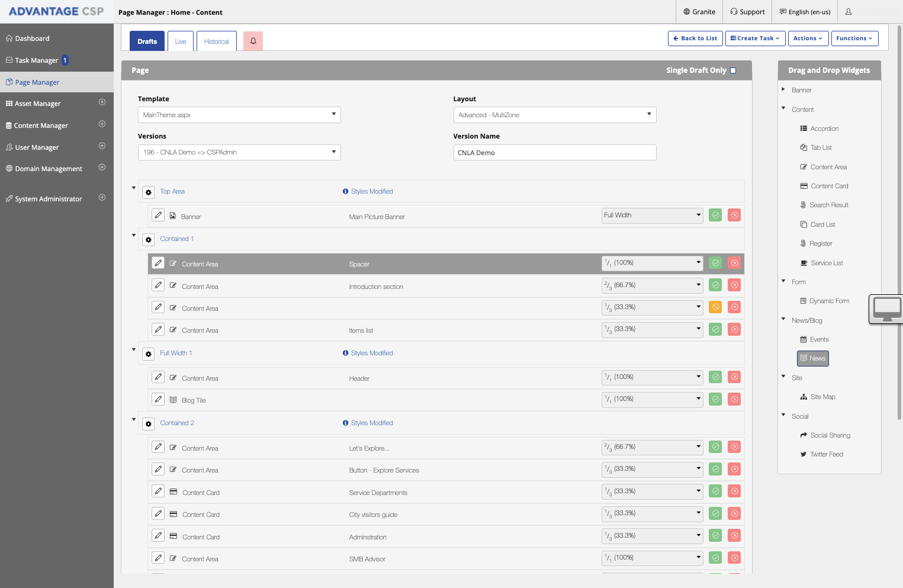This screenshot has width=903, height=588.
Task: Click the Version Name input field
Action: pyautogui.click(x=555, y=152)
